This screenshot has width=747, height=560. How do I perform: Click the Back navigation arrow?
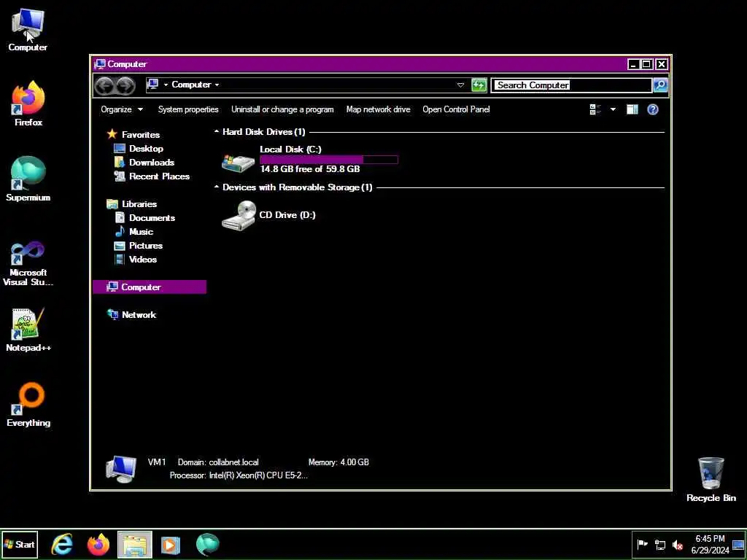coord(104,86)
